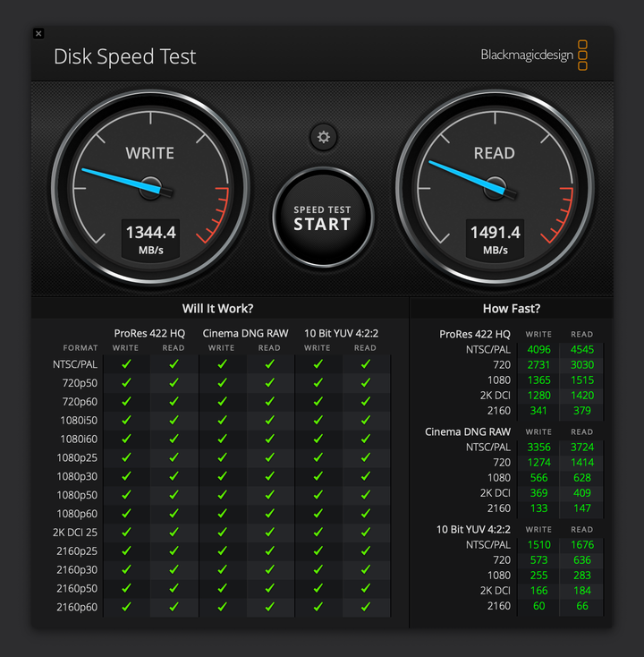644x657 pixels.
Task: Click the 341 write value for 2160
Action: (x=538, y=411)
